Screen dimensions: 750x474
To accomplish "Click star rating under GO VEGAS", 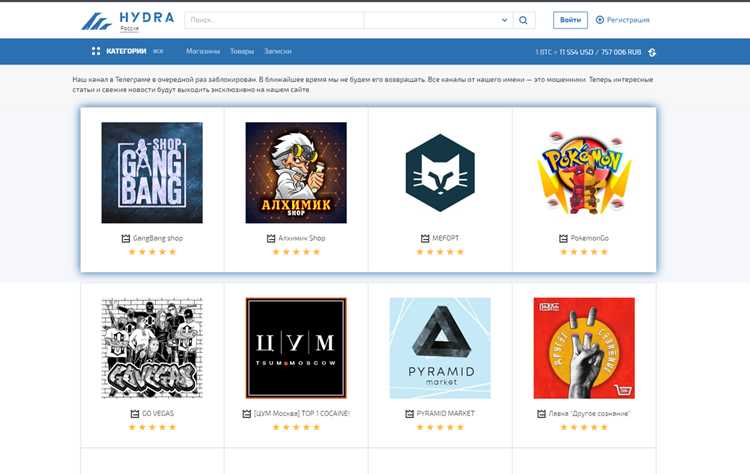I will point(152,428).
